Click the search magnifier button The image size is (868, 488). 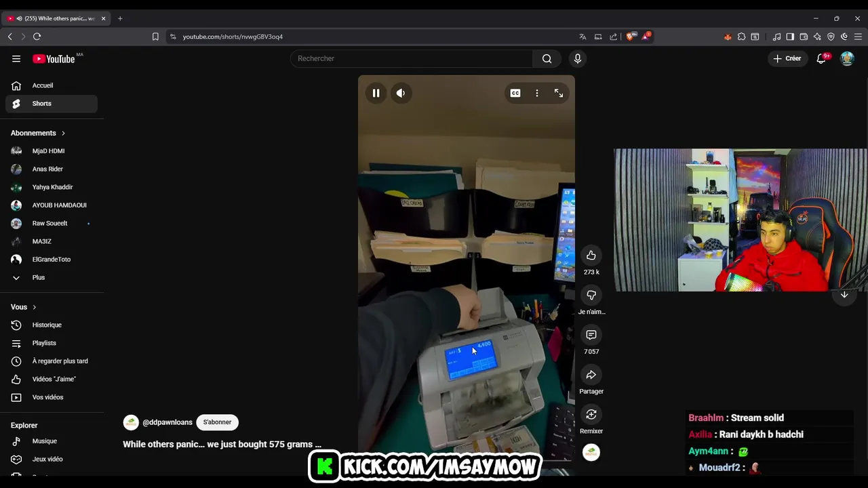tap(547, 58)
